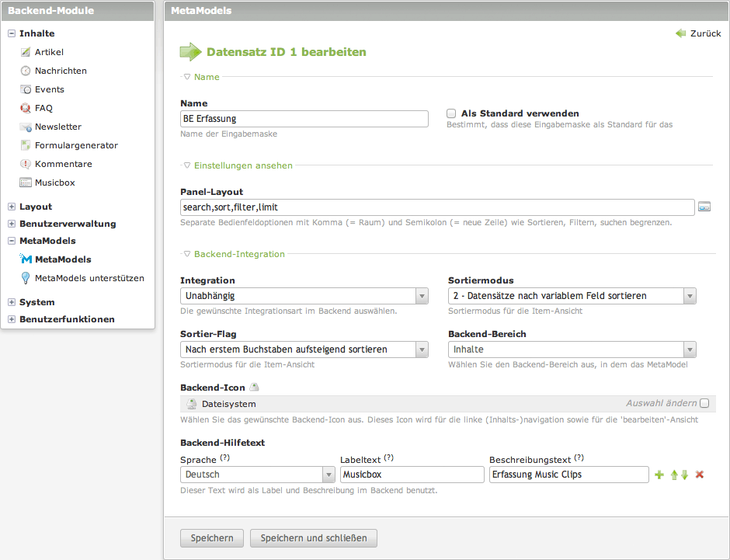
Task: Open the Integration dropdown
Action: (x=304, y=296)
